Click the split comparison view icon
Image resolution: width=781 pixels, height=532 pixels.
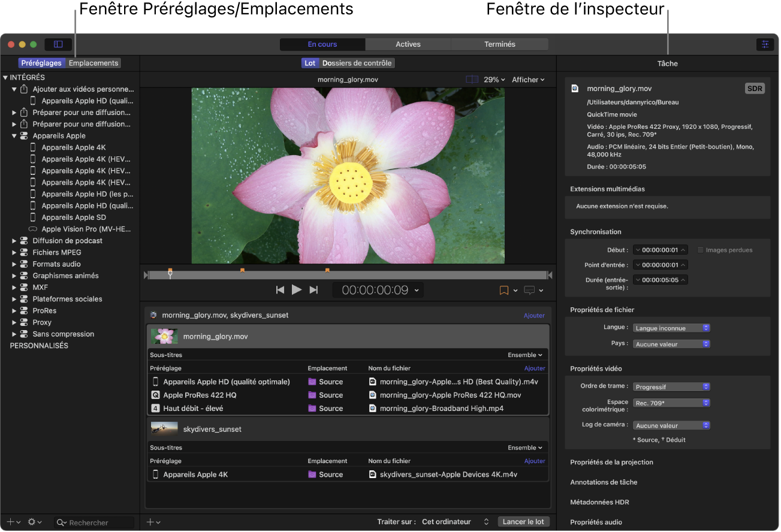(472, 80)
